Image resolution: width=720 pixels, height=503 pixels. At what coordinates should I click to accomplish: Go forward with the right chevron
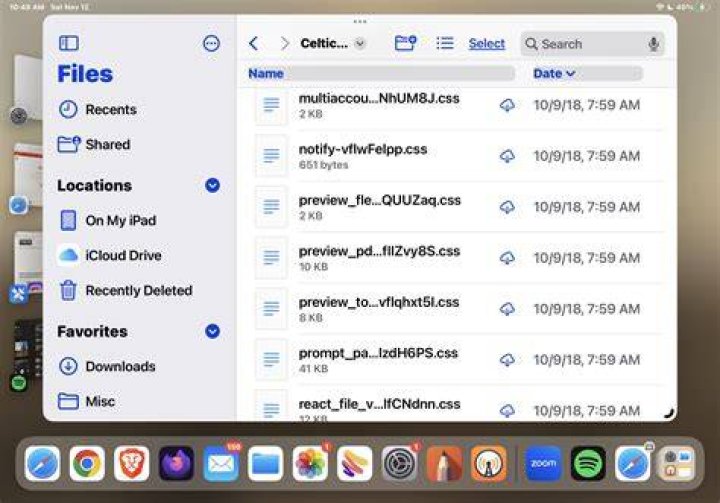pos(285,44)
